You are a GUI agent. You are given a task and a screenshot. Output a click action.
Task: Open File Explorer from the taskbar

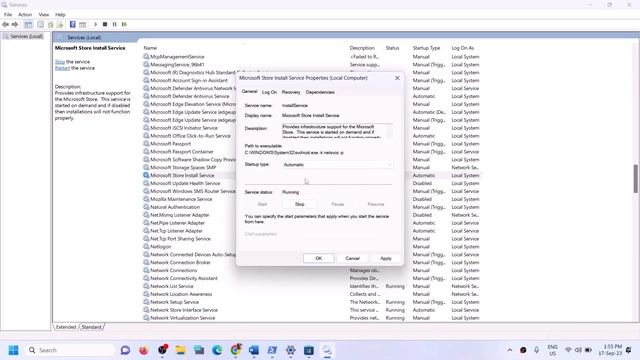tap(180, 350)
